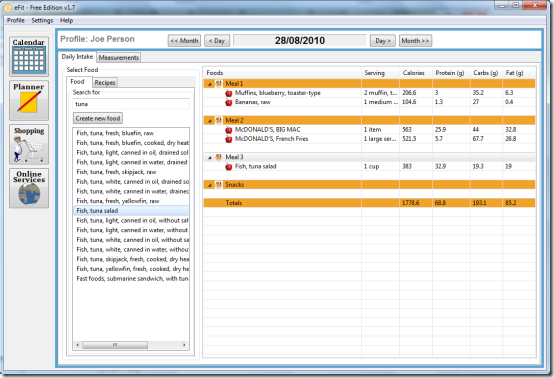Image resolution: width=554 pixels, height=378 pixels.
Task: Open the Shopping cart sidebar icon
Action: [29, 144]
